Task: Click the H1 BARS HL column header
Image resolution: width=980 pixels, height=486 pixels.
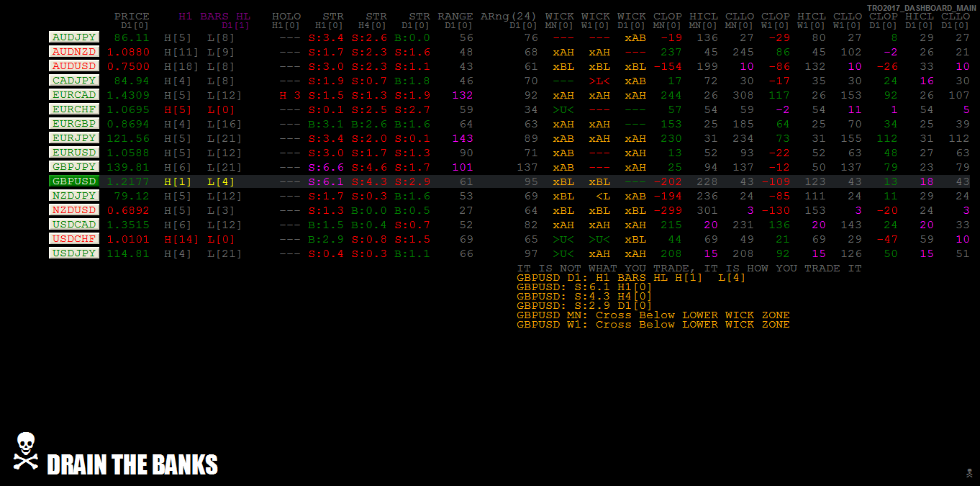Action: pyautogui.click(x=214, y=16)
